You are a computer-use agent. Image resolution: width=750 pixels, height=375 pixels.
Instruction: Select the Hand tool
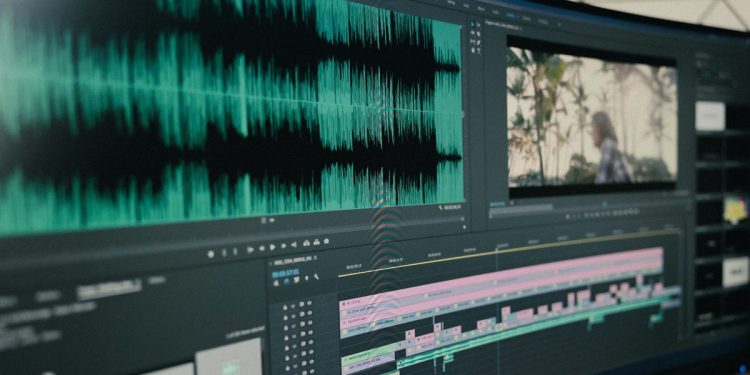click(x=473, y=50)
